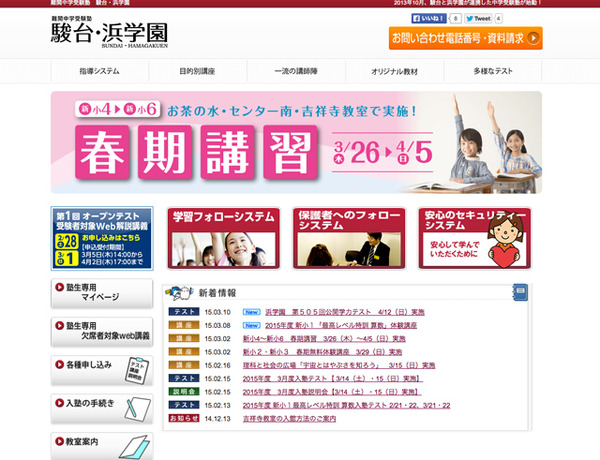The height and width of the screenshot is (460, 600).
Task: Click mascot icon next to 新着情報
Action: click(x=179, y=293)
